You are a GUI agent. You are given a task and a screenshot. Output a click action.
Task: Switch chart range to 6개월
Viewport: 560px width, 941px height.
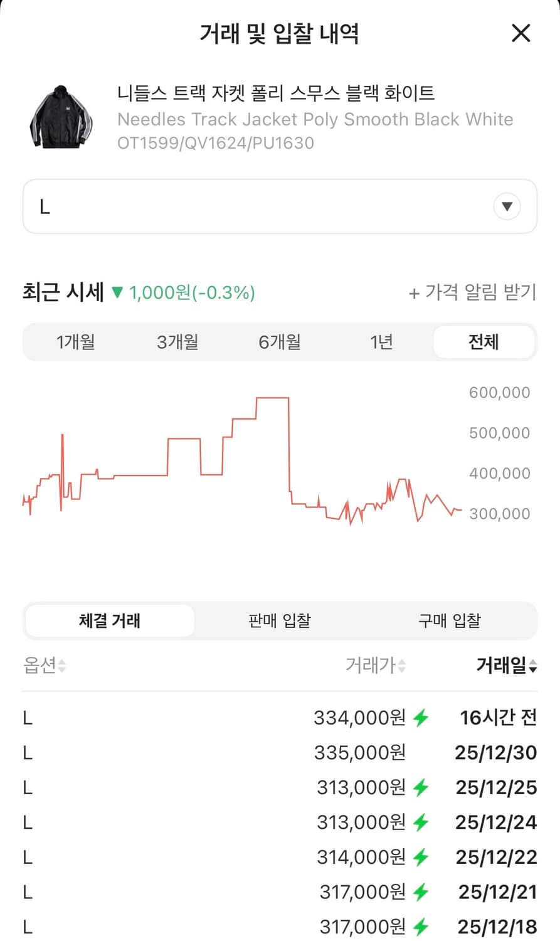(280, 342)
